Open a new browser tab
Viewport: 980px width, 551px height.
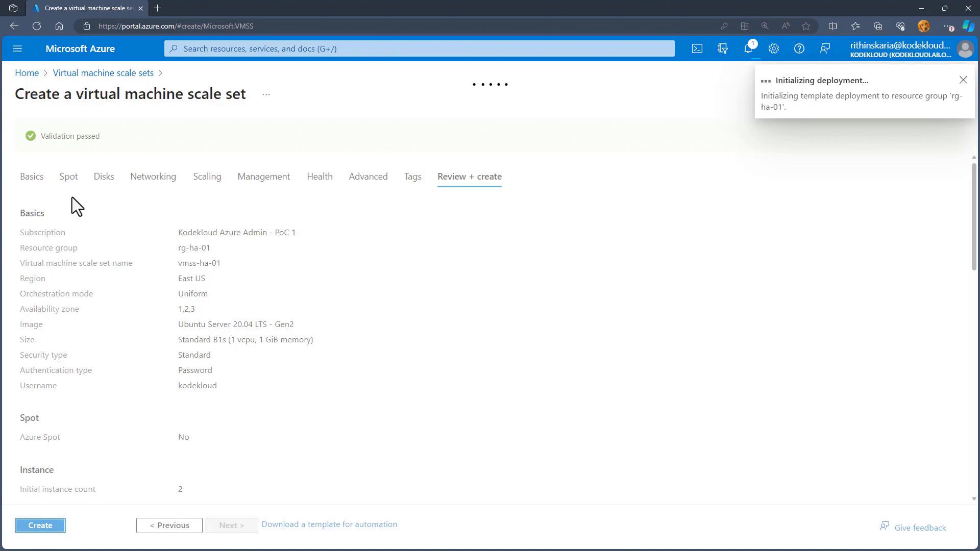[x=158, y=8]
